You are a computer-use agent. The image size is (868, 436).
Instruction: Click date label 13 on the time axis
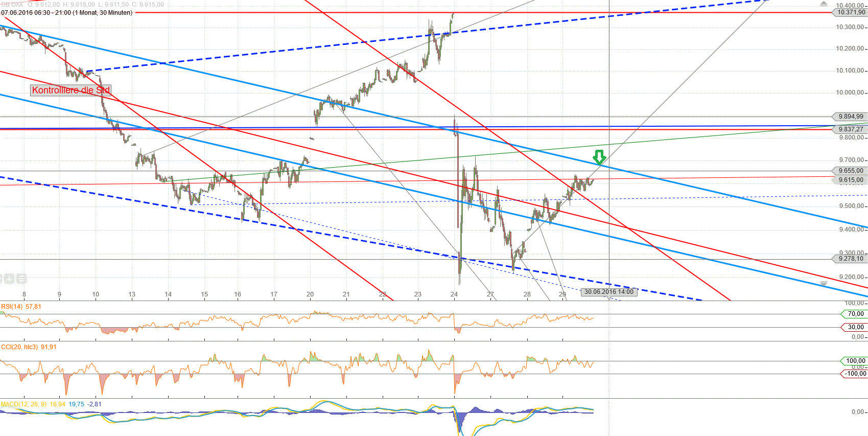132,294
